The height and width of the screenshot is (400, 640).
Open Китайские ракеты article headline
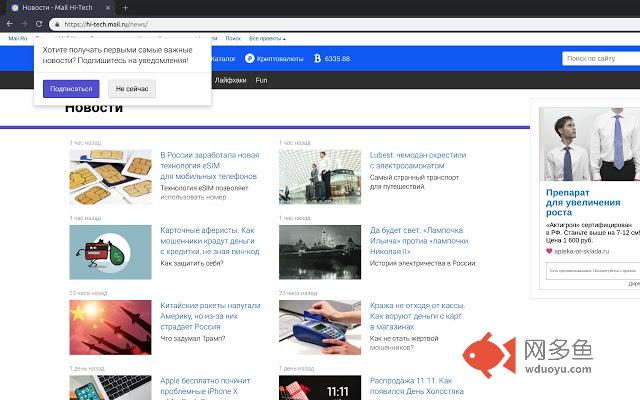tap(210, 316)
